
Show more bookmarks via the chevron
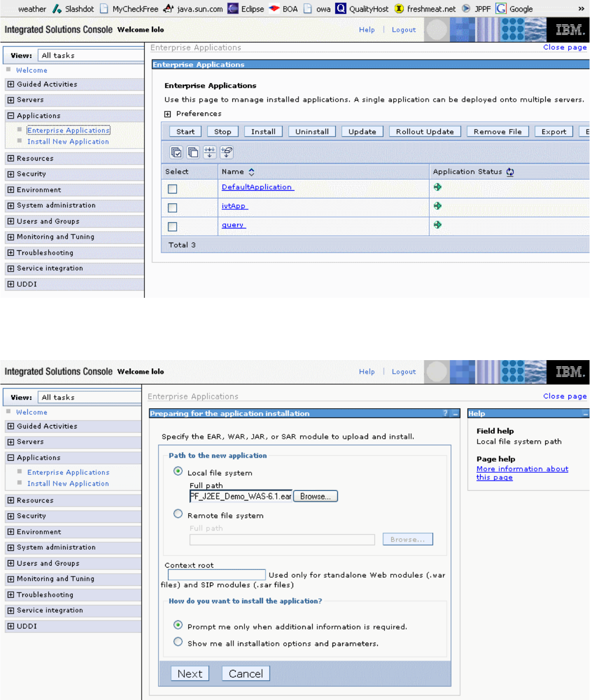point(581,9)
